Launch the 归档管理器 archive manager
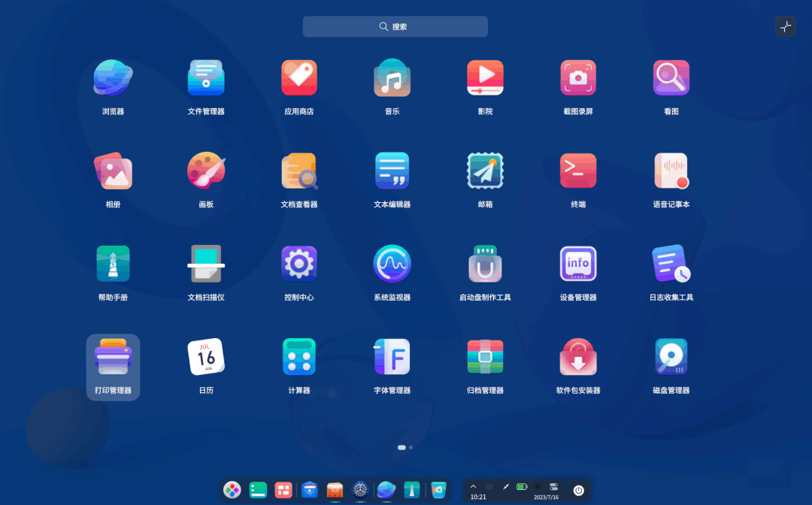812x505 pixels. pyautogui.click(x=485, y=357)
